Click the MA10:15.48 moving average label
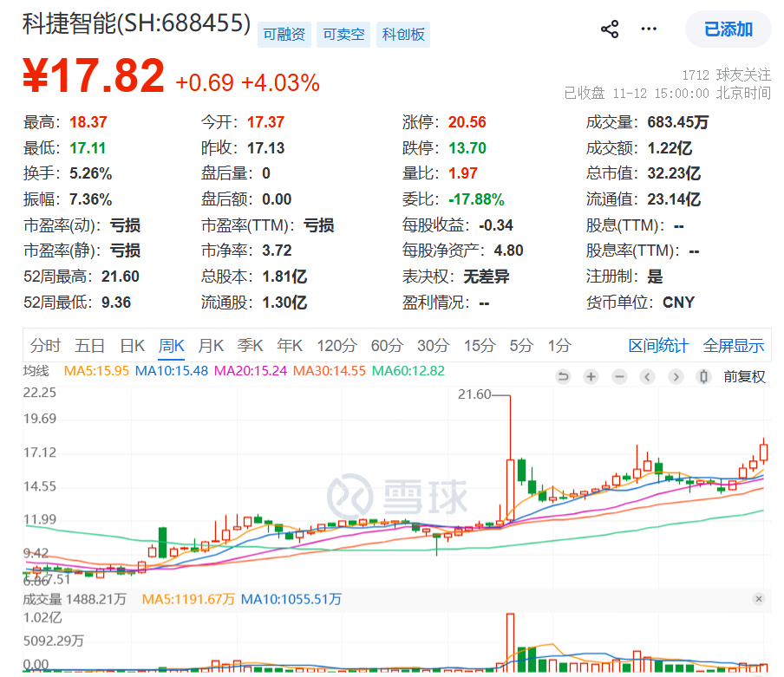This screenshot has height=677, width=784. point(172,371)
